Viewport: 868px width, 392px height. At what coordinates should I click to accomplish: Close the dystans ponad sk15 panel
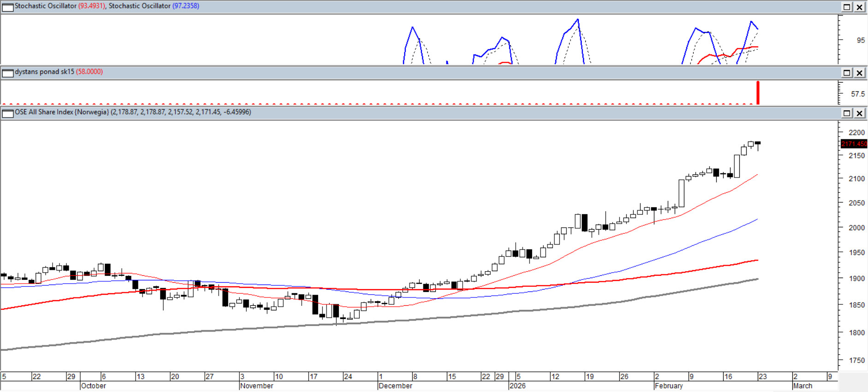860,73
